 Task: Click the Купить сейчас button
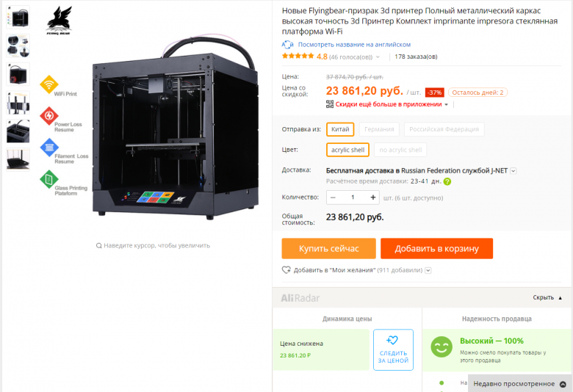328,248
